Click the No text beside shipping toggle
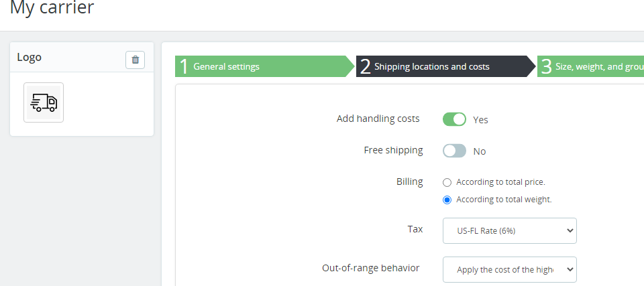 pos(480,151)
